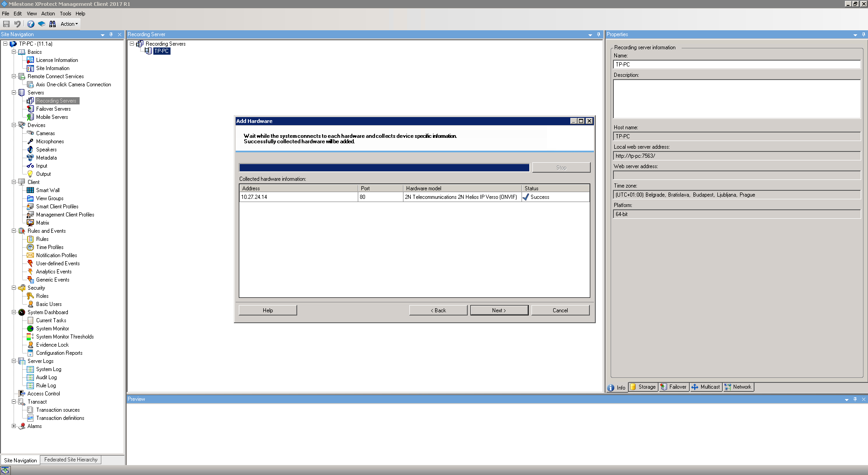Open the Smart Wall item icon
The height and width of the screenshot is (475, 868).
[30, 190]
